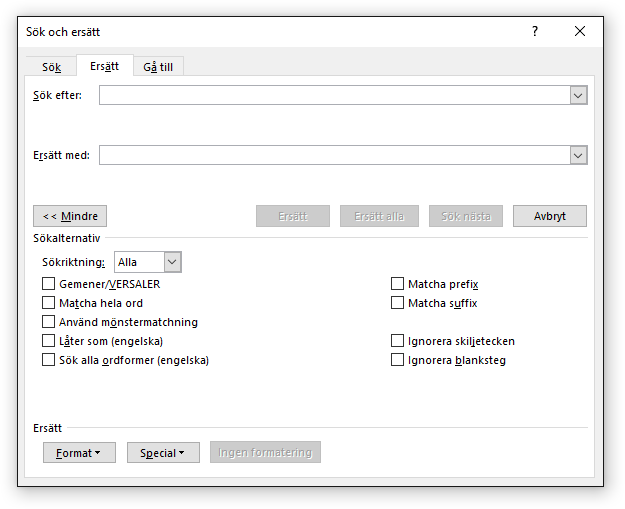This screenshot has height=509, width=625.
Task: Toggle Ignorera skiljetecken checkbox
Action: [x=397, y=341]
